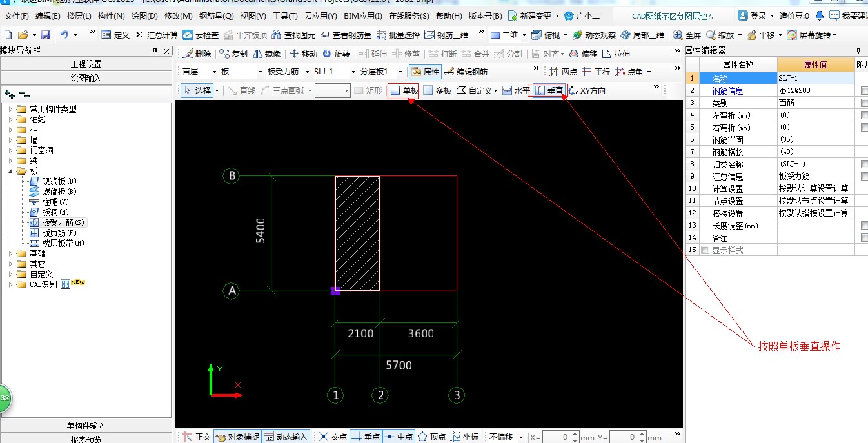Screen dimensions: 868x443
Task: Expand the 梁 tree folder
Action: (11, 161)
